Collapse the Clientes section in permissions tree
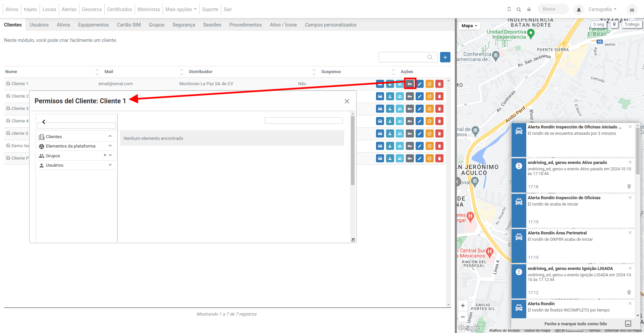 point(110,136)
